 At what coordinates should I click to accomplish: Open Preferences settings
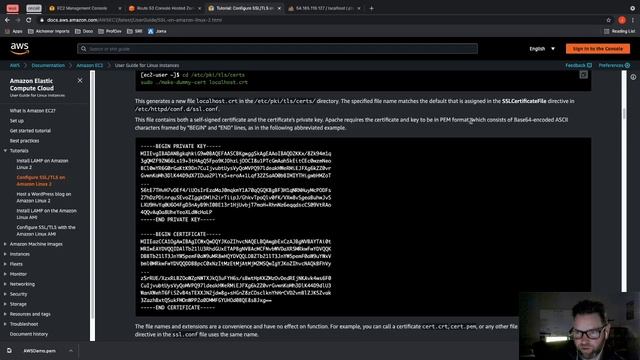click(x=614, y=65)
